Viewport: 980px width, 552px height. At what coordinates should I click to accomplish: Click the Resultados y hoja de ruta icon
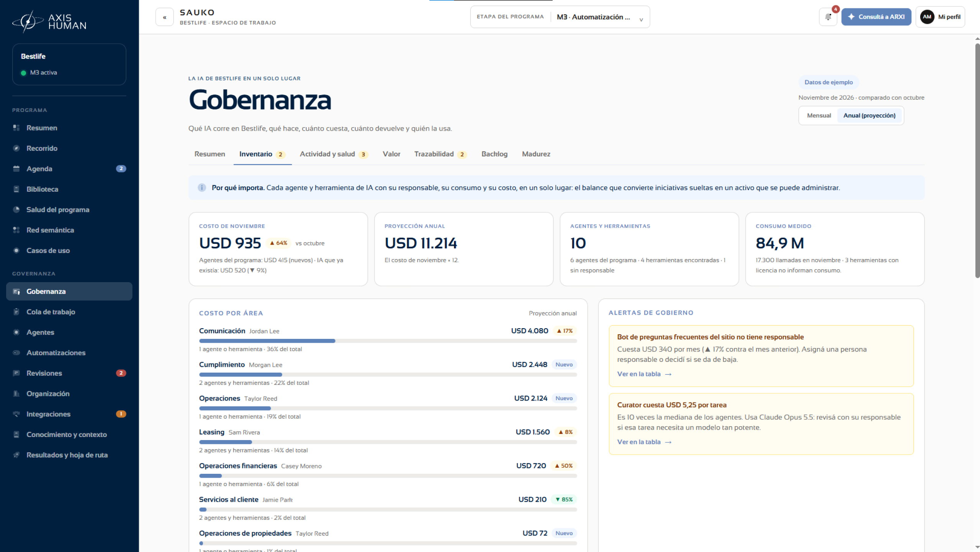pos(16,455)
